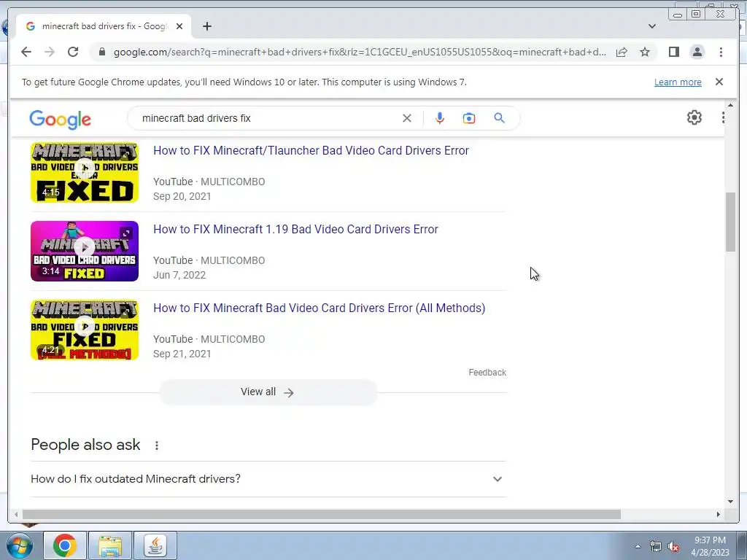Share this page icon in address bar
Viewport: 747px width, 560px height.
[x=622, y=52]
